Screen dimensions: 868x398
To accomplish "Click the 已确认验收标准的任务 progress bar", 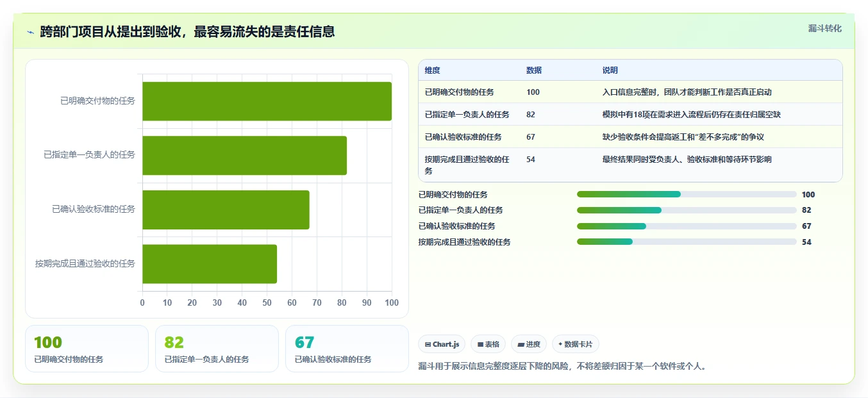I will 687,226.
